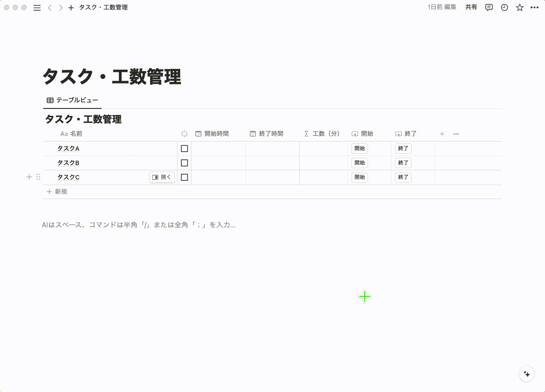The width and height of the screenshot is (545, 392).
Task: Click the Σ icon on 工数（分）column
Action: pyautogui.click(x=307, y=134)
